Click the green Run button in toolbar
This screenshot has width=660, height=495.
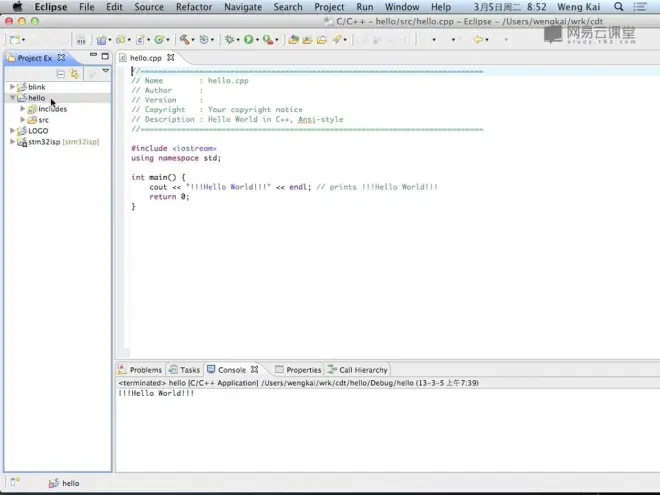pyautogui.click(x=249, y=40)
